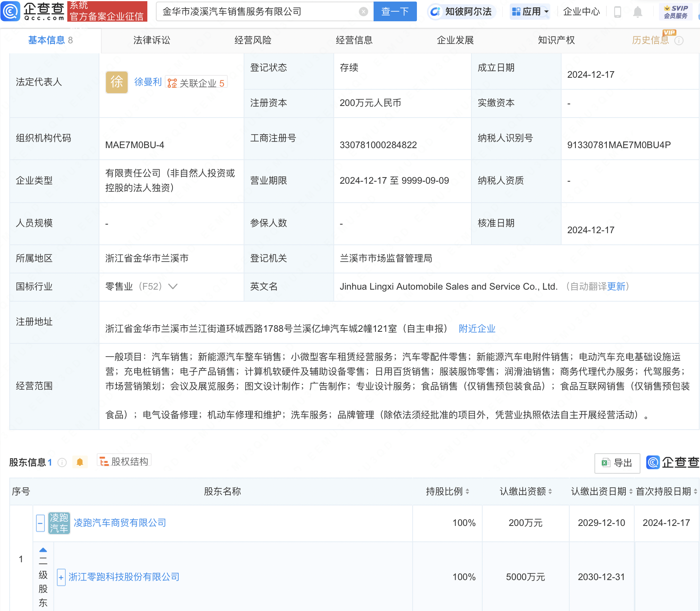700x611 pixels.
Task: Click info icon next to 股东信息
Action: click(x=62, y=463)
